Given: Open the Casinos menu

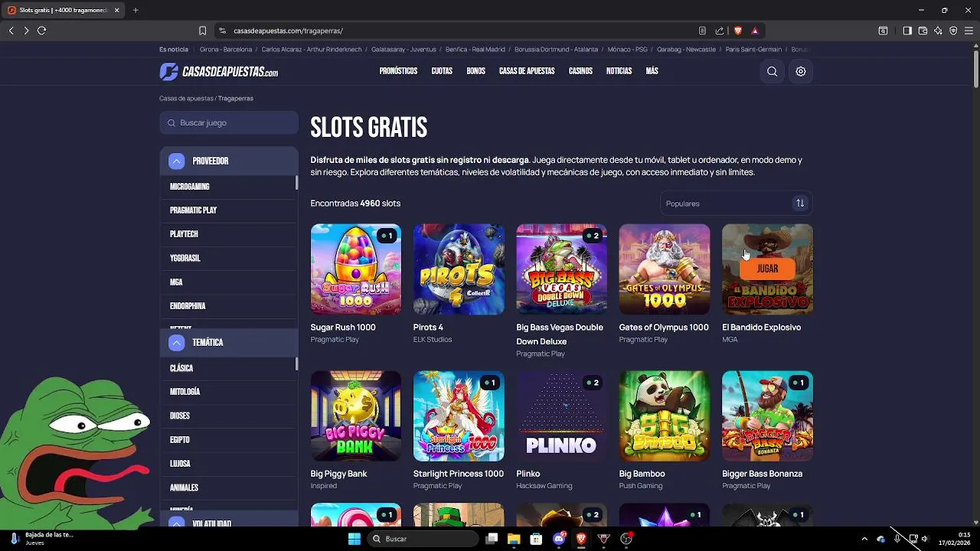Looking at the screenshot, I should coord(580,71).
